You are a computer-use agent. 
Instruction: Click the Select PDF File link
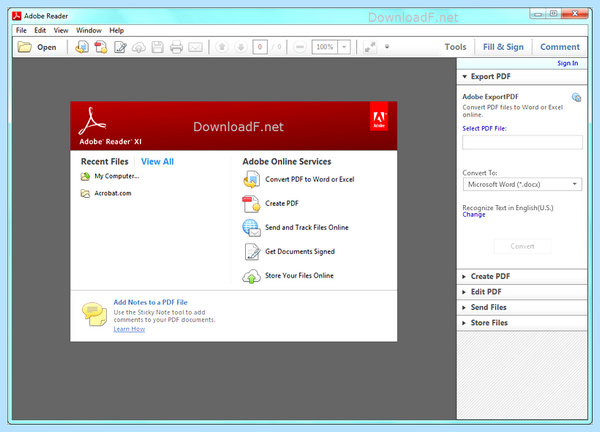(484, 129)
